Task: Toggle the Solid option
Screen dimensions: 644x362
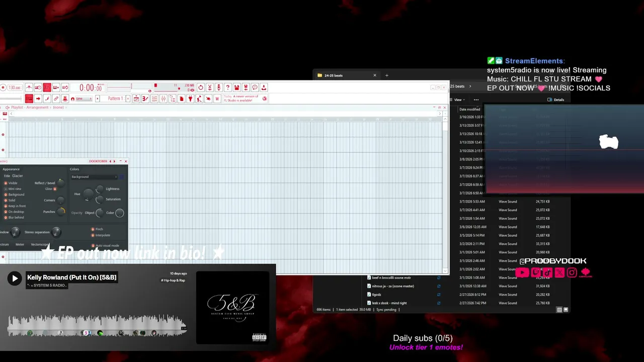Action: 6,200
